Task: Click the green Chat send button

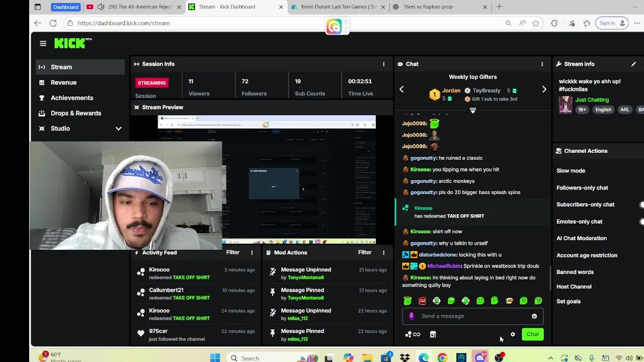Action: coord(532,334)
